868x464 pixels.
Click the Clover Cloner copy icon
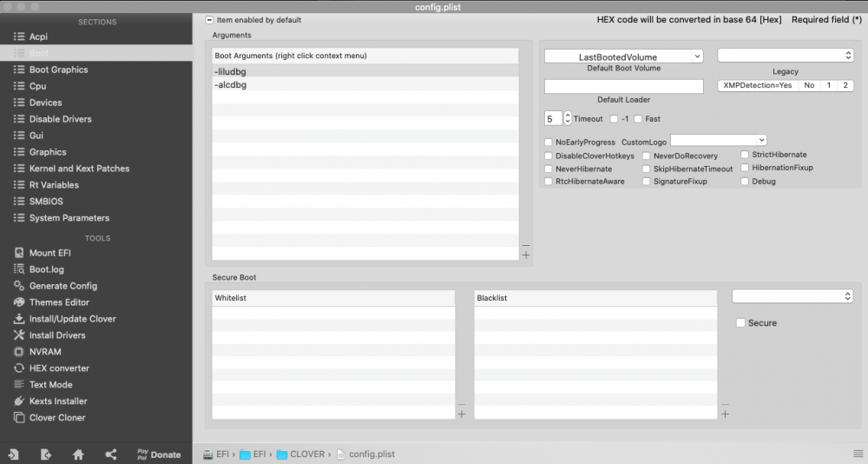[19, 417]
